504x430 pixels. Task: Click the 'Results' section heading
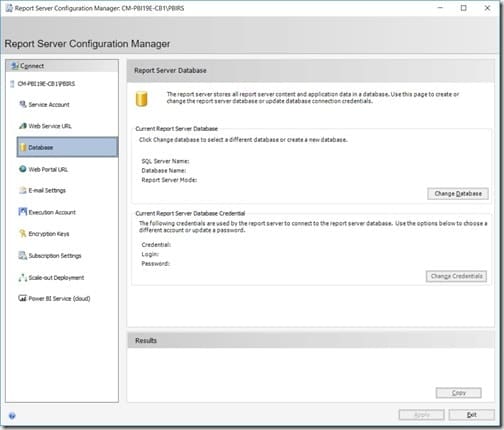tap(146, 340)
